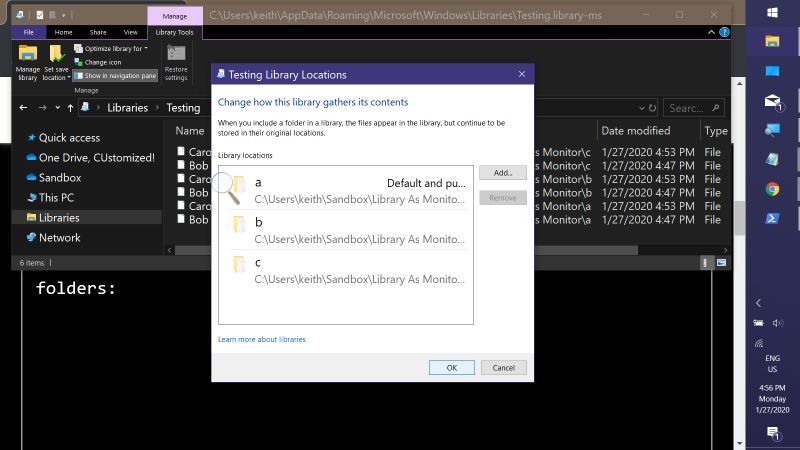Viewport: 800px width, 450px height.
Task: Click File Explorer taskbar icon
Action: pos(772,41)
